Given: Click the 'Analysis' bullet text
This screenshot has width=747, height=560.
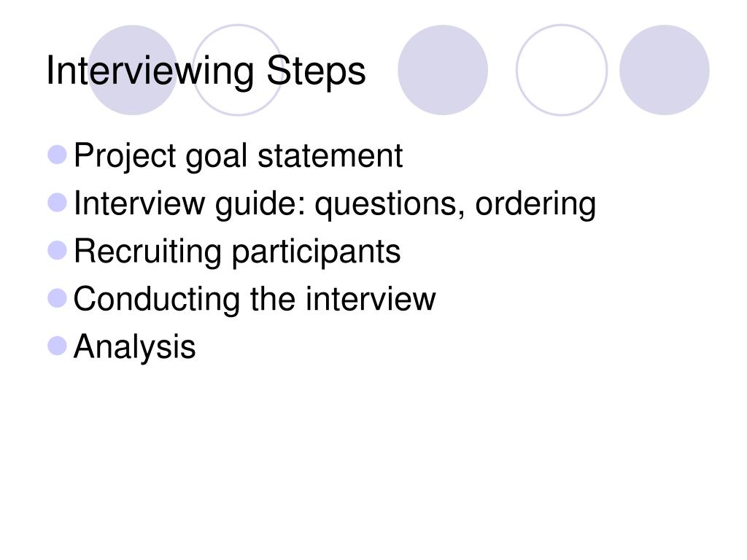Looking at the screenshot, I should pyautogui.click(x=134, y=347).
